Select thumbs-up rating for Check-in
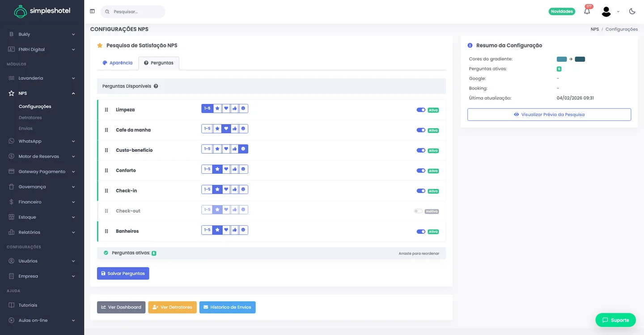The width and height of the screenshot is (644, 335). [x=235, y=189]
